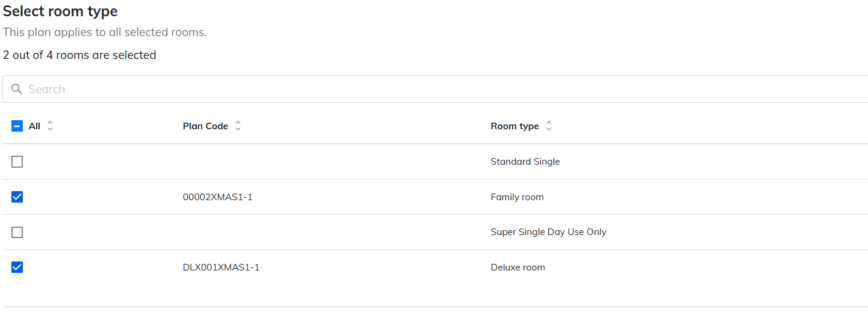The width and height of the screenshot is (868, 327).
Task: Click Super Single Day Use Only text
Action: coord(548,232)
